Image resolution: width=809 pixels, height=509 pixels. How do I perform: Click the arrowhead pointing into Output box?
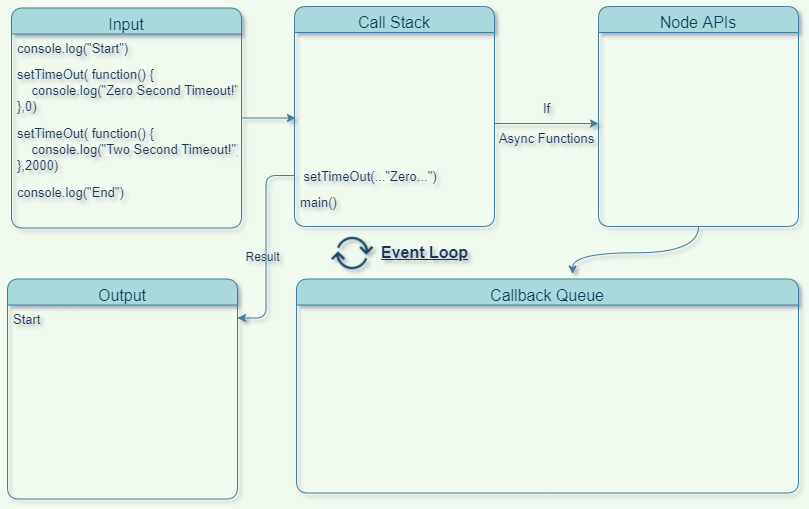click(243, 319)
